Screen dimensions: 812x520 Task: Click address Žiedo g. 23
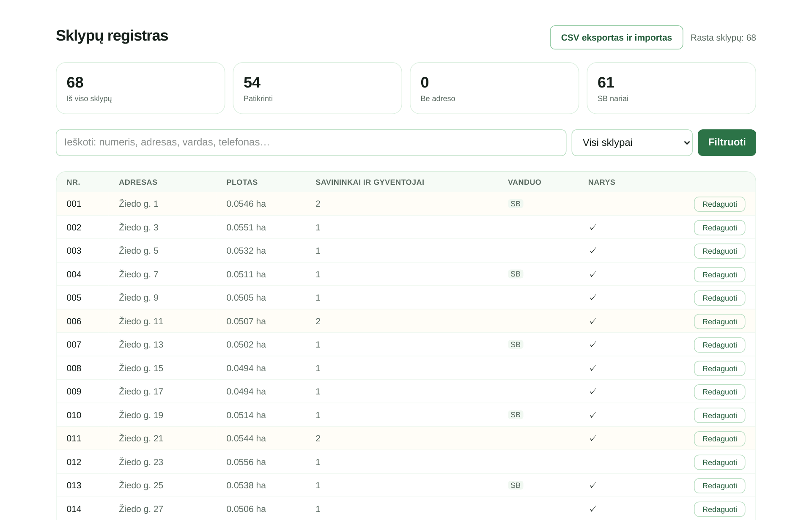pos(141,462)
